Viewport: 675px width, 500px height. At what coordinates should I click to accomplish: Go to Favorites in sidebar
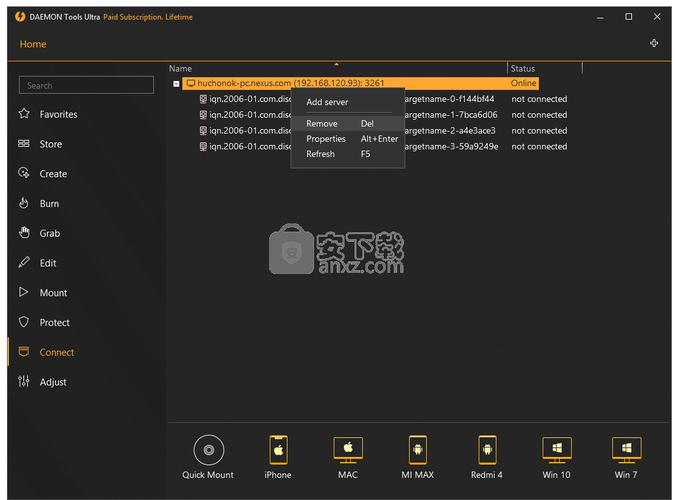(59, 114)
